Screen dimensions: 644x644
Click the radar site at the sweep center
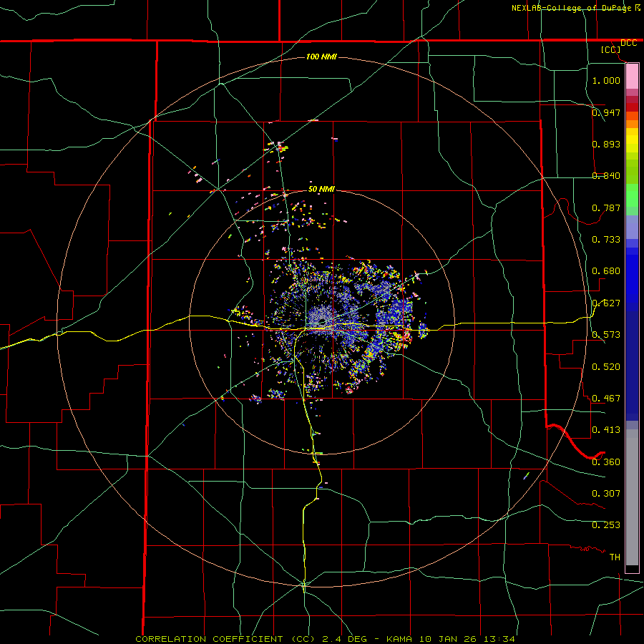pos(323,321)
